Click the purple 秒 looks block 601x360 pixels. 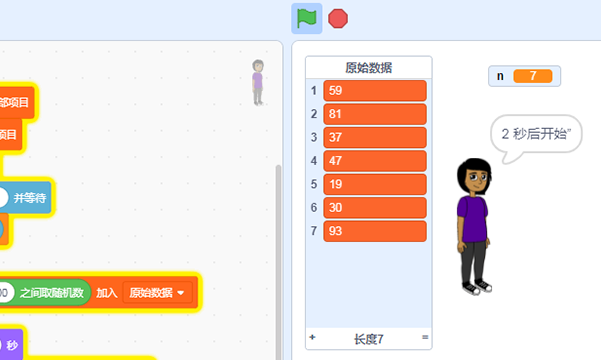pos(11,345)
